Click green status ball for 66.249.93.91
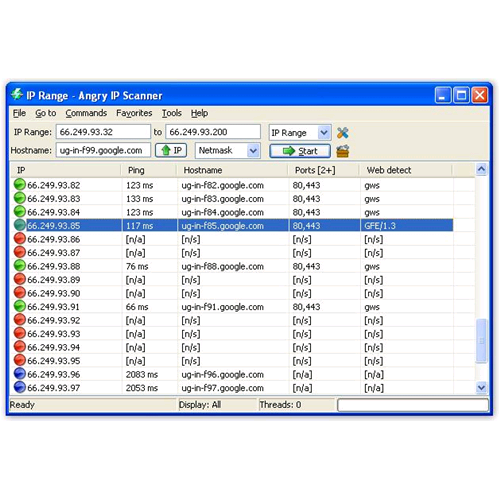Viewport: 500px width, 500px height. 20,306
